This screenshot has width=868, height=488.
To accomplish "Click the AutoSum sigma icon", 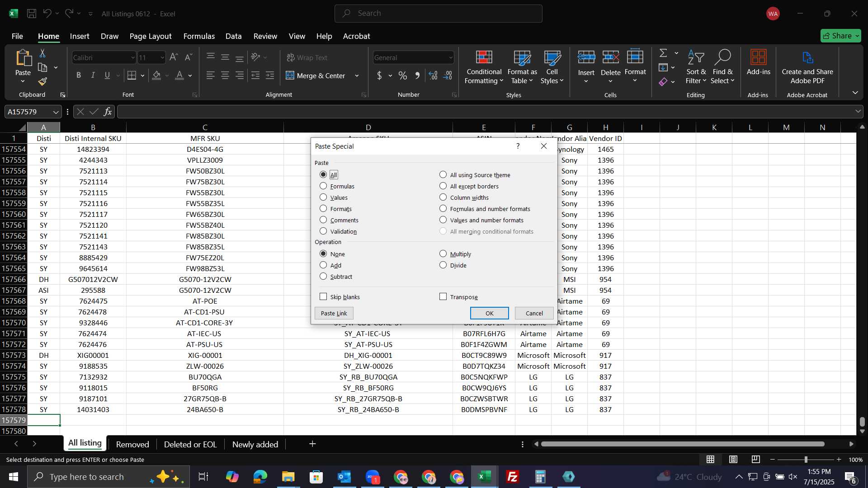I will (x=663, y=53).
